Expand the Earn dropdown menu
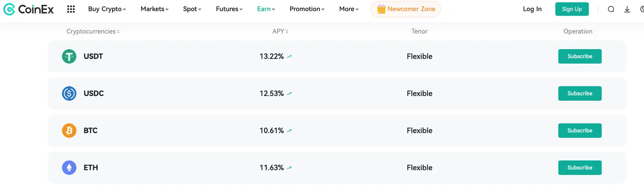 (x=266, y=9)
